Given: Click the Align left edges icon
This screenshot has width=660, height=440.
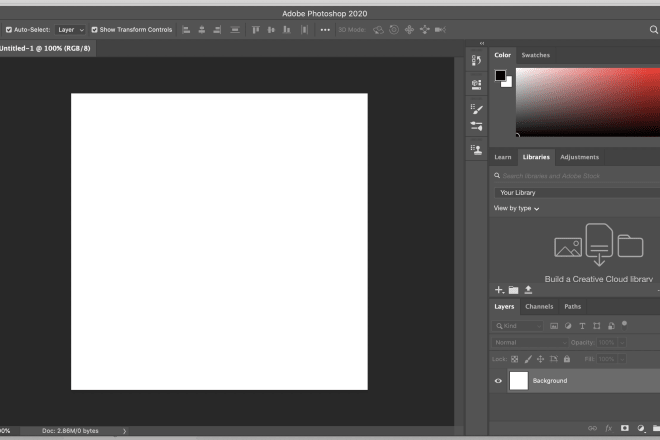Looking at the screenshot, I should (x=186, y=30).
